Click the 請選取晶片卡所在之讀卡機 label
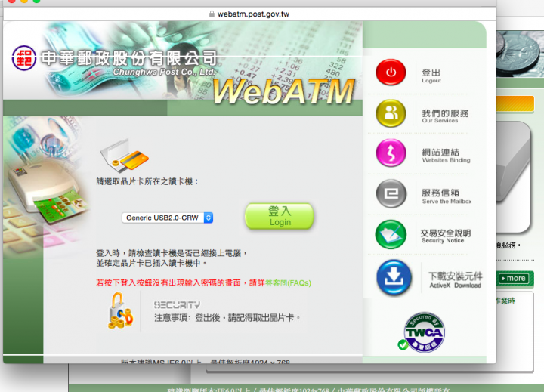The width and height of the screenshot is (544, 392). tap(147, 181)
